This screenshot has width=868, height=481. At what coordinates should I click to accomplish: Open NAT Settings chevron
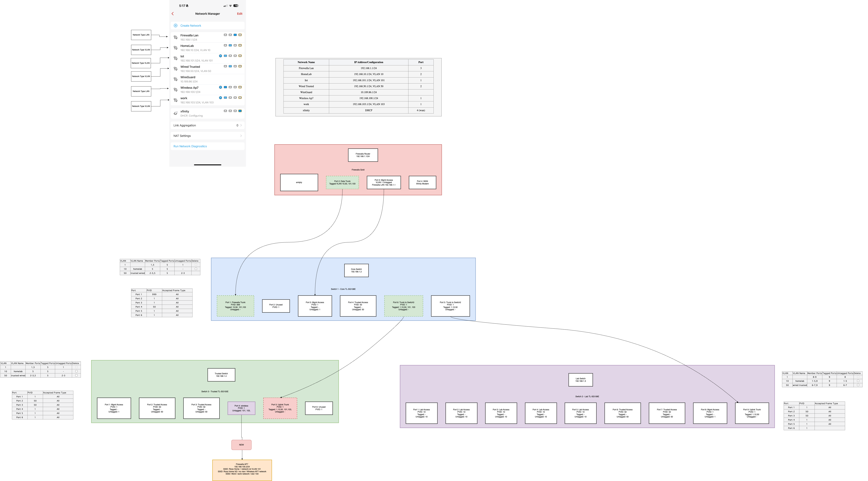[x=241, y=136]
